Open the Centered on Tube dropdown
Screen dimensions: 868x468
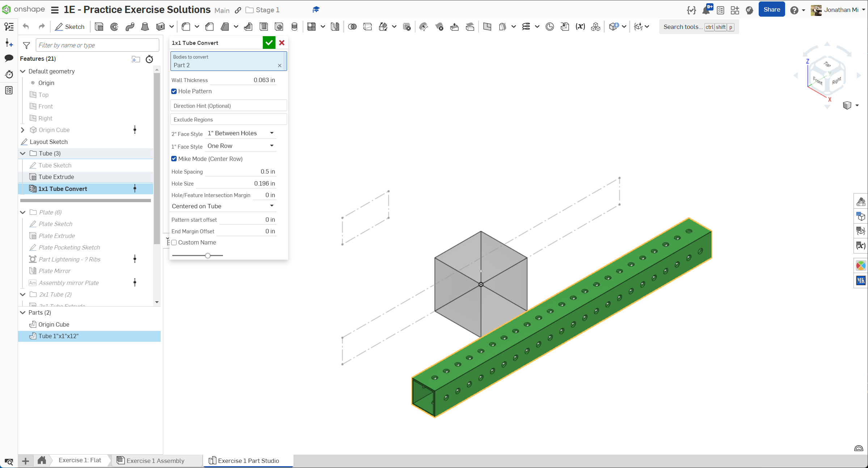click(223, 206)
